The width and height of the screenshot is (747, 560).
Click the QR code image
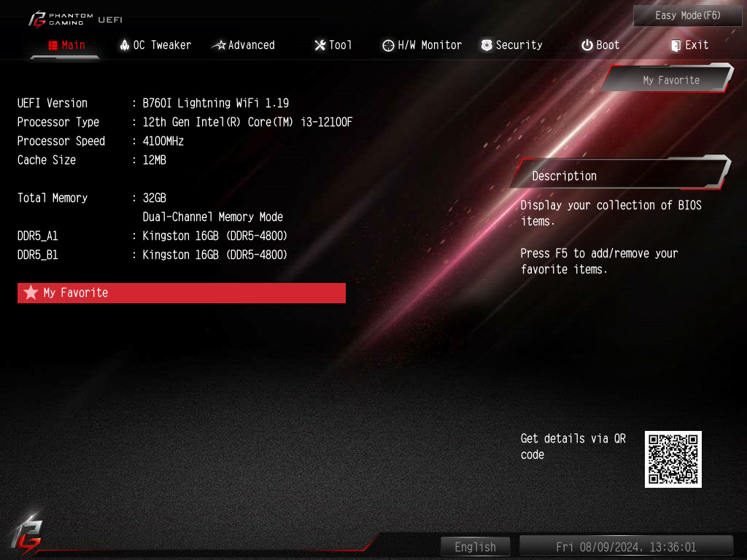click(x=673, y=459)
